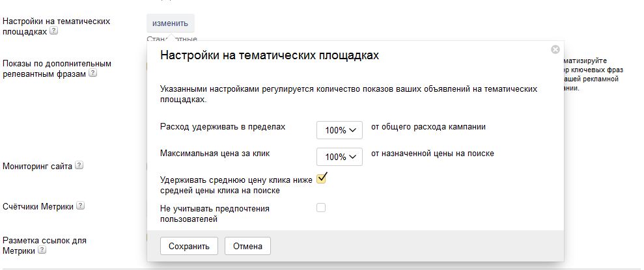Show the 'Счётчики Метрики' help tooltip icon
This screenshot has height=270, width=644.
(81, 206)
